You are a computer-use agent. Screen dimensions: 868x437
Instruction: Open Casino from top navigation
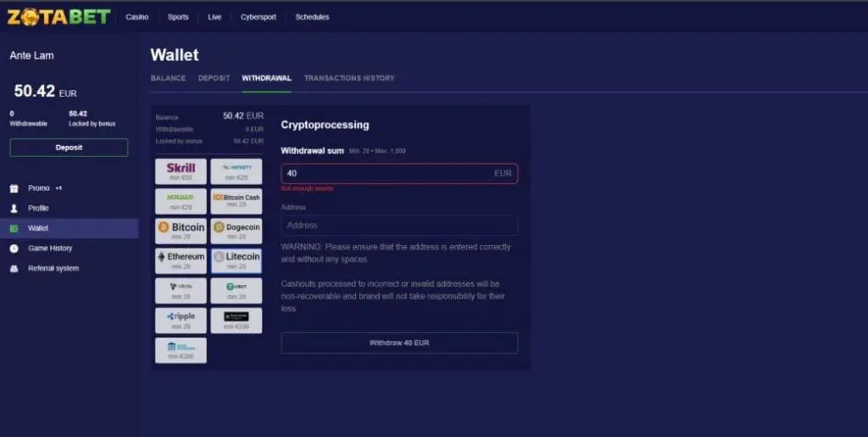click(136, 17)
